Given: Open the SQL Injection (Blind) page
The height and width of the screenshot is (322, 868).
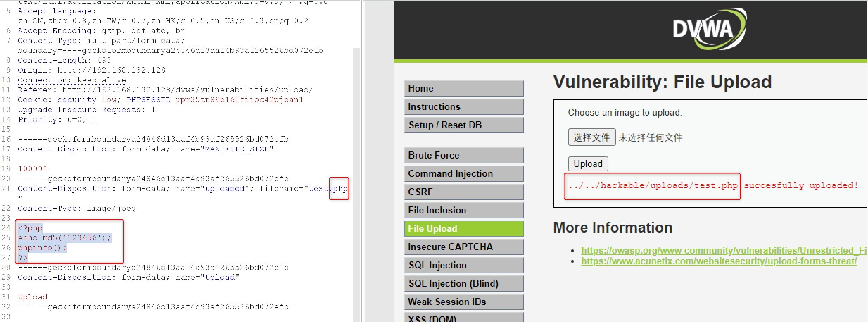Looking at the screenshot, I should click(464, 284).
